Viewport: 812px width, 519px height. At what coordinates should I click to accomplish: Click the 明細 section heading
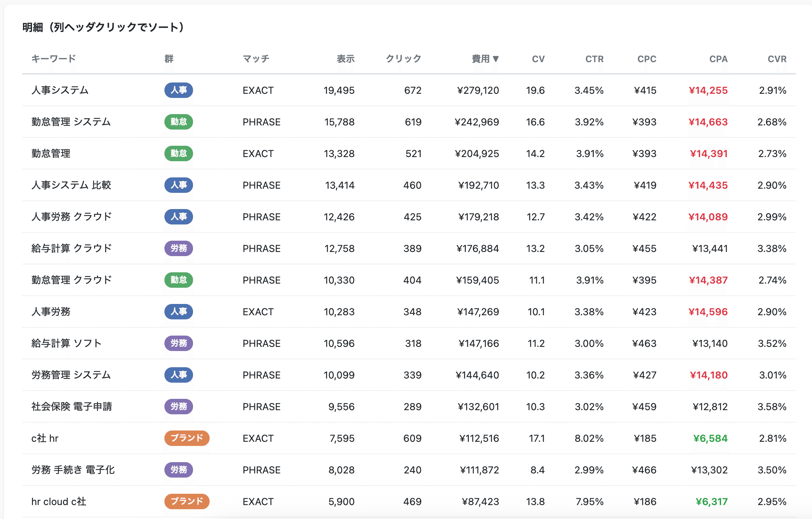[x=103, y=27]
